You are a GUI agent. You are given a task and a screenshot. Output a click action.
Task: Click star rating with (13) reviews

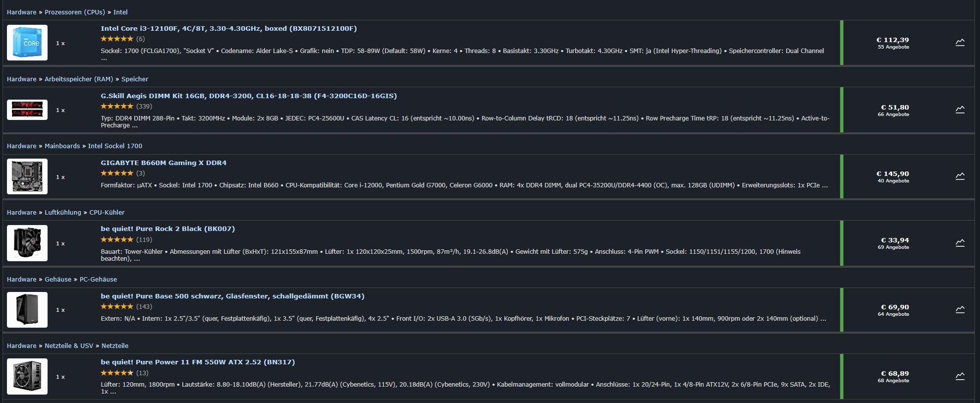(x=124, y=373)
